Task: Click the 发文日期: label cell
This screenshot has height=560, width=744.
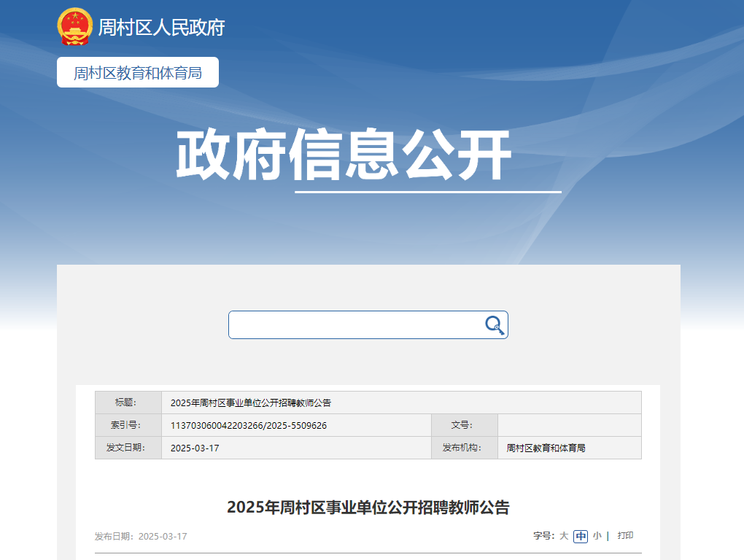Action: 128,448
